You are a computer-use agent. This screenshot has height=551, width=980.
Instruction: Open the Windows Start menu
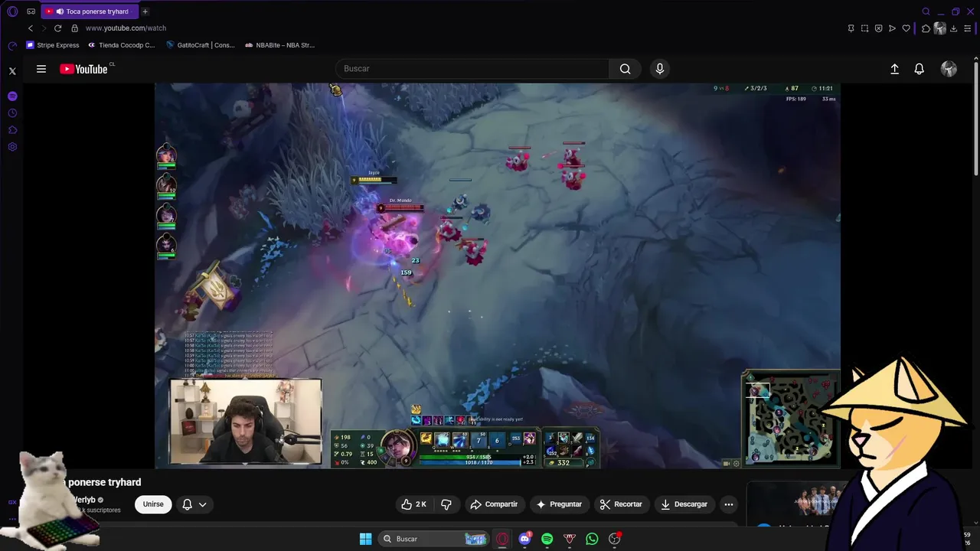pyautogui.click(x=365, y=539)
